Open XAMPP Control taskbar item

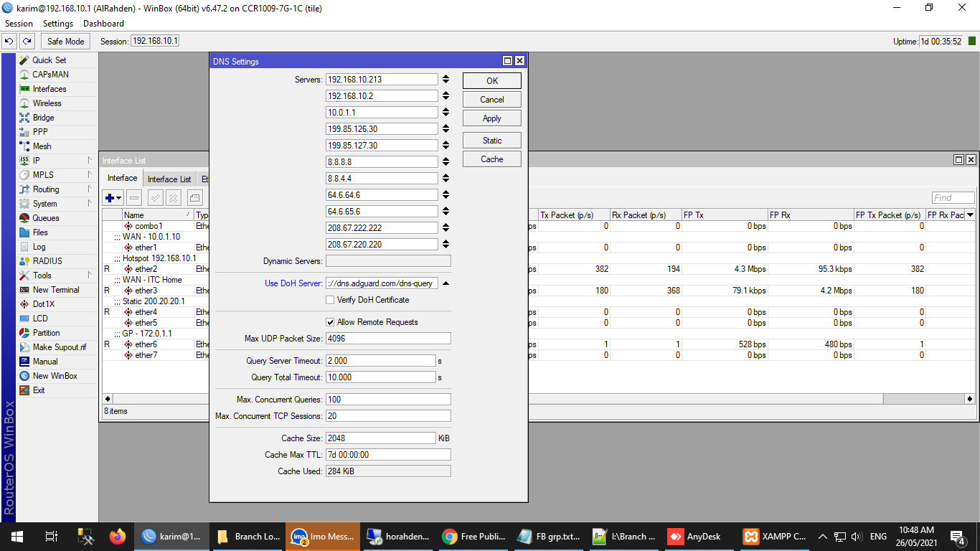[x=776, y=536]
